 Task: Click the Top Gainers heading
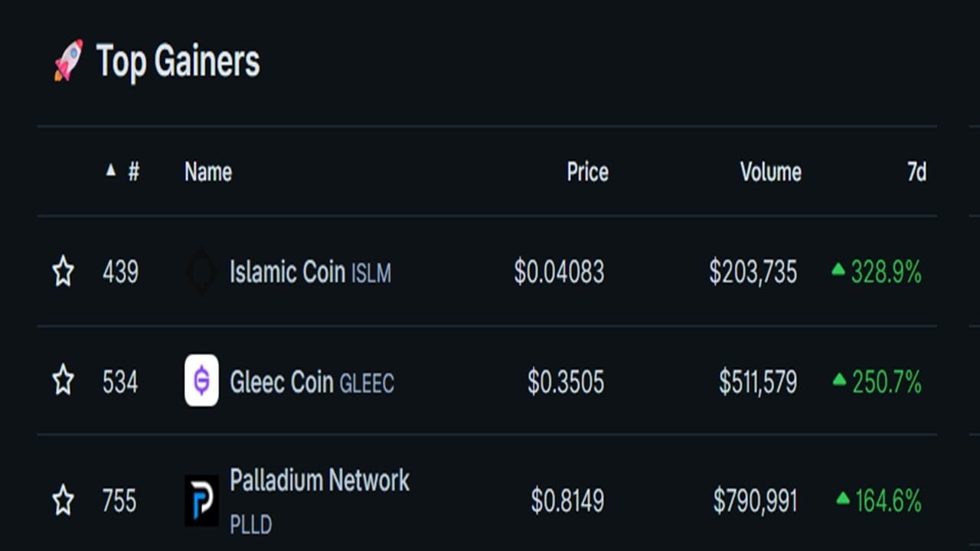pos(178,62)
